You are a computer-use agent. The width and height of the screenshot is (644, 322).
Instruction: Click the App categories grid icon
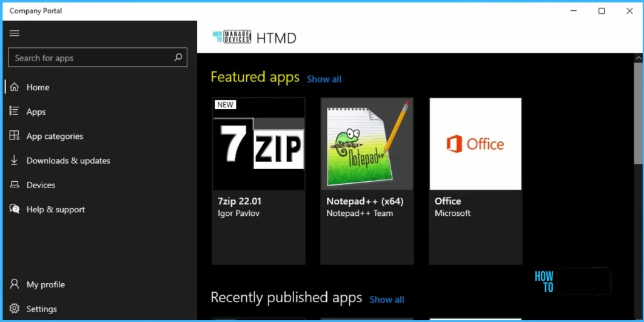(15, 136)
